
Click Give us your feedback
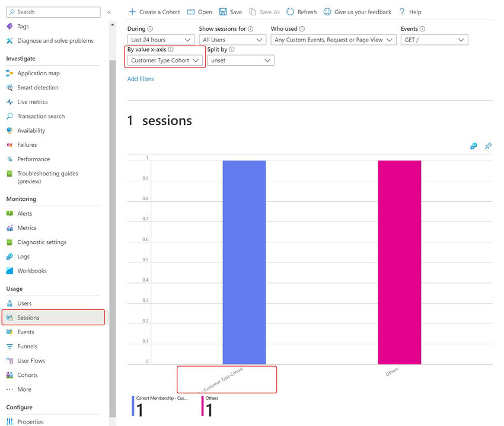tap(358, 12)
